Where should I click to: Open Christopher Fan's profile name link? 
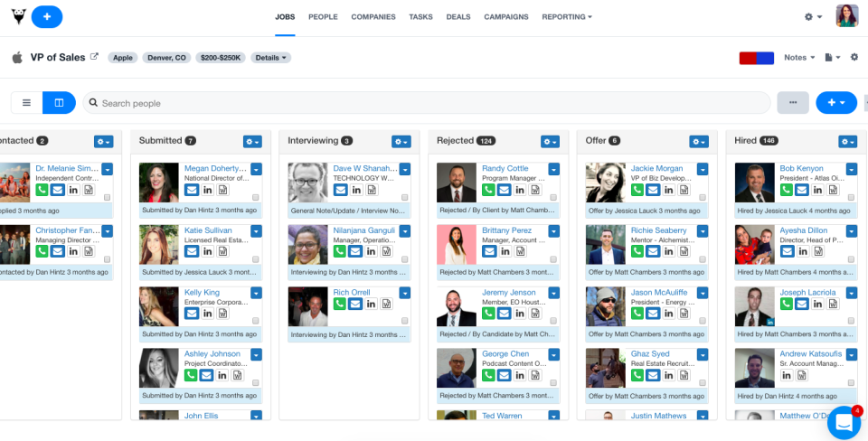click(x=68, y=230)
